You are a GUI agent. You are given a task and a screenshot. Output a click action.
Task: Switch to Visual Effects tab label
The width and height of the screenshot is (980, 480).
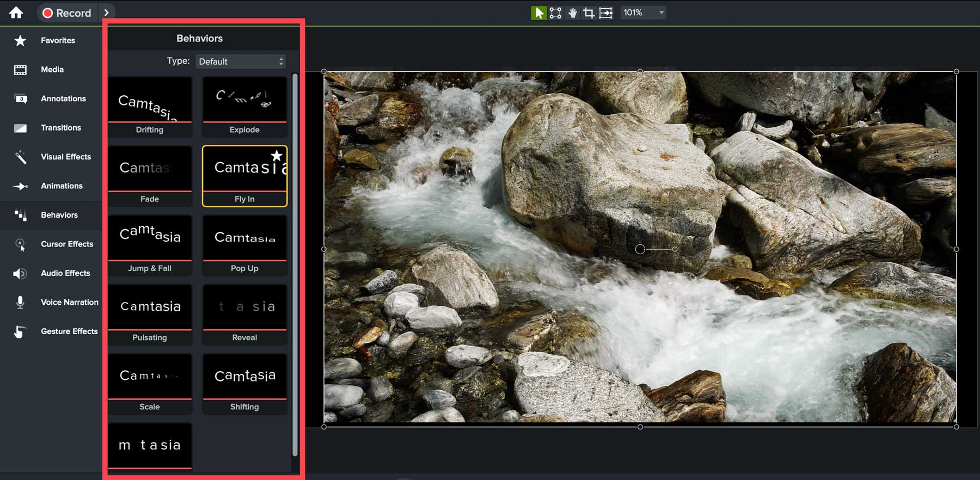[66, 157]
